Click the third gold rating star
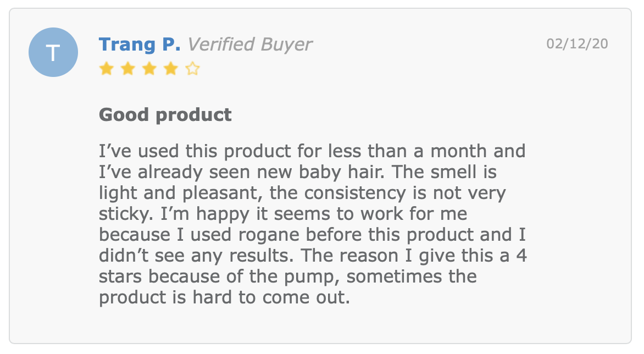The image size is (644, 354). click(x=149, y=69)
